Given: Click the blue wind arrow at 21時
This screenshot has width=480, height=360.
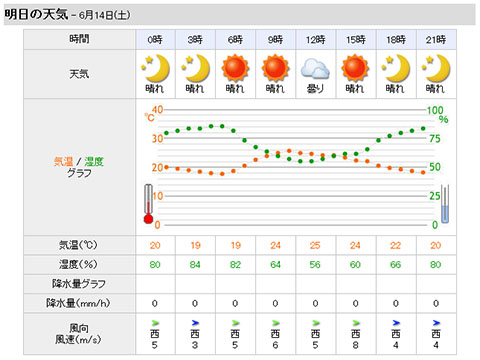Looking at the screenshot, I should pyautogui.click(x=436, y=323).
